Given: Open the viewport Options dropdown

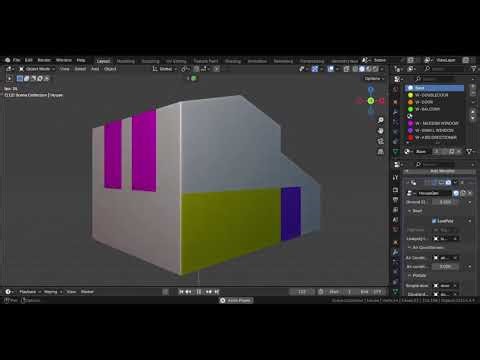Looking at the screenshot, I should tap(374, 79).
